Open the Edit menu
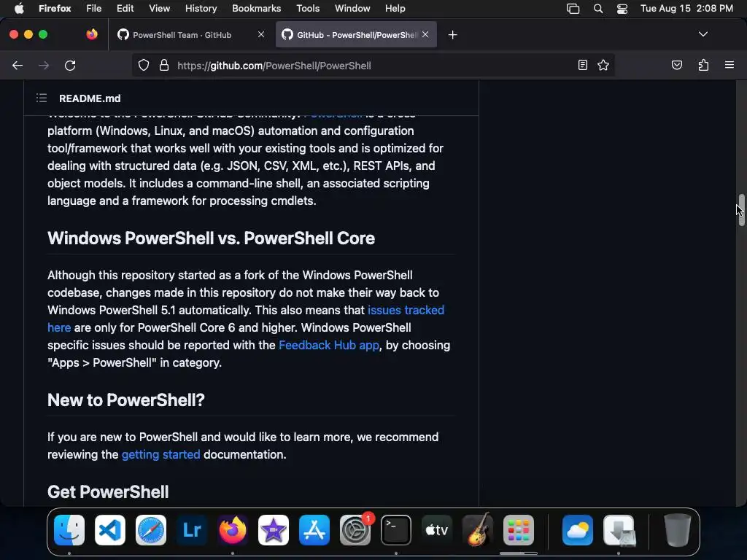The height and width of the screenshot is (560, 747). pyautogui.click(x=125, y=8)
